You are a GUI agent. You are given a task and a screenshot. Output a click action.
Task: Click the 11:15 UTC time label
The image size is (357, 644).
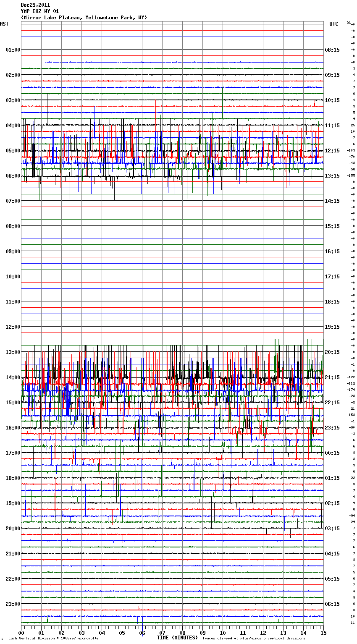click(x=332, y=126)
